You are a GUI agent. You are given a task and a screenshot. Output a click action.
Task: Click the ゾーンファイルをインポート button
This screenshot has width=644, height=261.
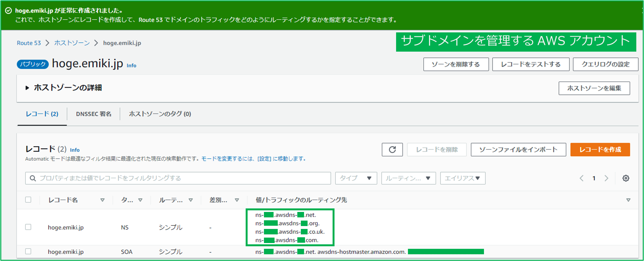[x=518, y=150]
